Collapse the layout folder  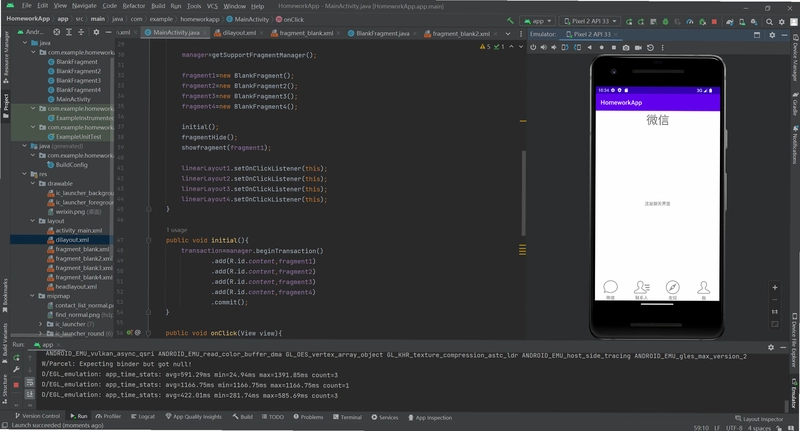[x=33, y=221]
